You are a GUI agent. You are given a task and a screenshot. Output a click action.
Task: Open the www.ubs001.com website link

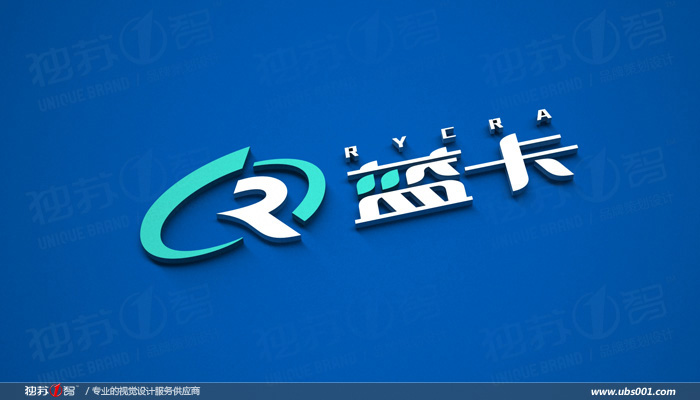(633, 391)
